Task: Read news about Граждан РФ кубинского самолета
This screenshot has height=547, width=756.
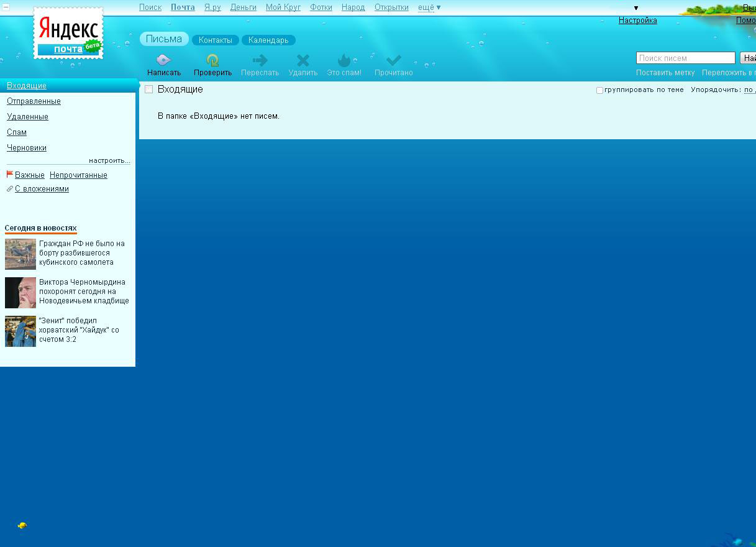Action: [82, 253]
